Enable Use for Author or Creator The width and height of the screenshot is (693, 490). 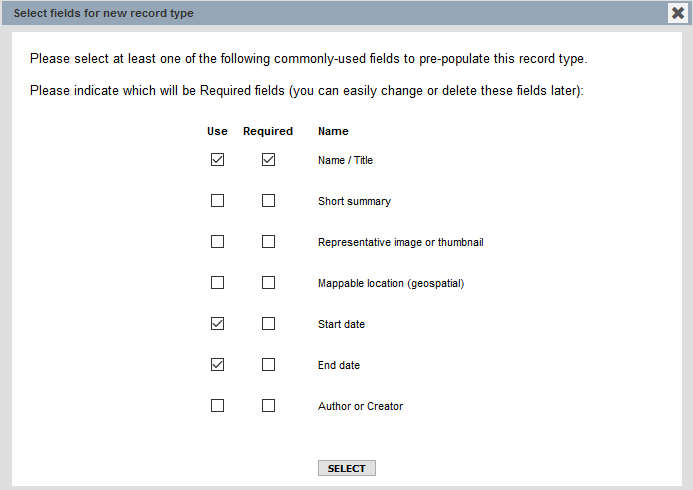[x=217, y=406]
